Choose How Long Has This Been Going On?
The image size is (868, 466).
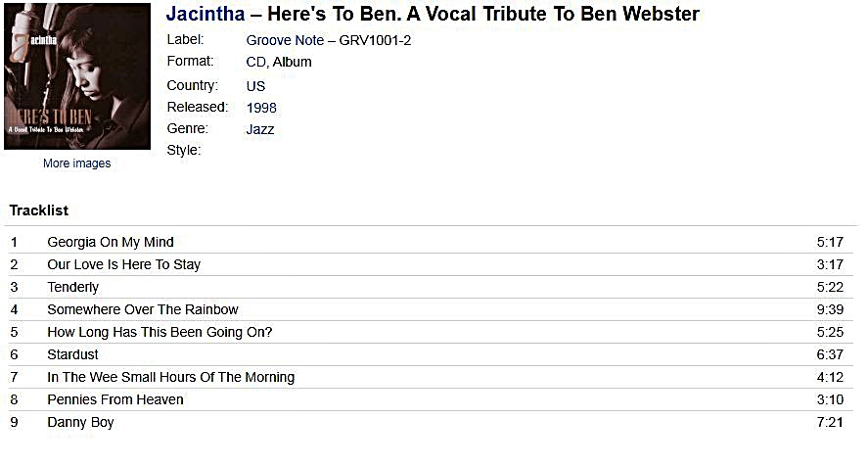(x=160, y=333)
